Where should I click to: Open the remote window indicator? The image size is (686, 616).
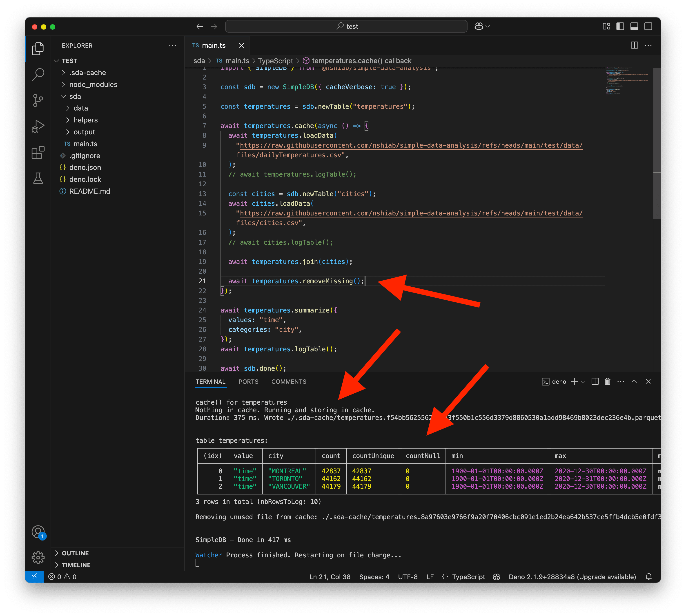click(35, 577)
